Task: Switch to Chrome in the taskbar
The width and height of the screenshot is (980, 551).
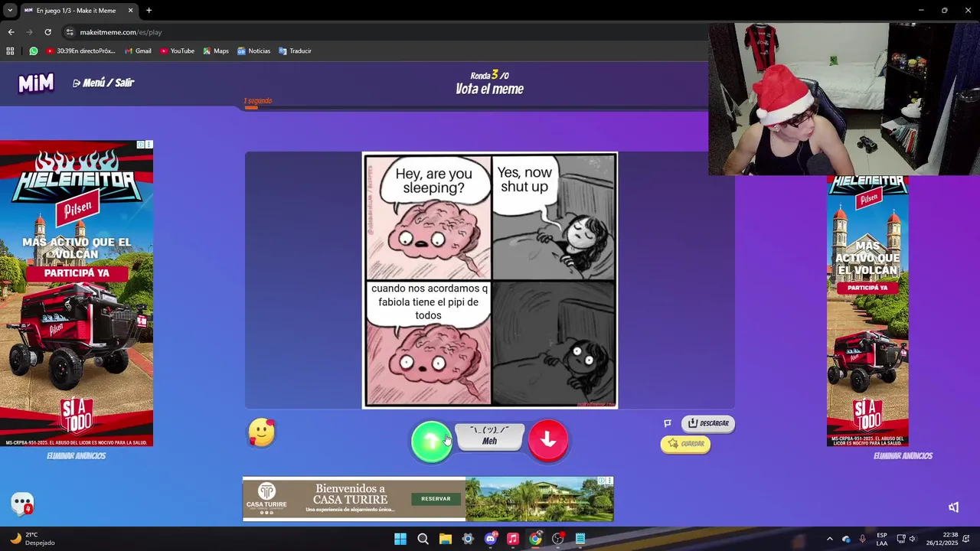Action: 535,539
